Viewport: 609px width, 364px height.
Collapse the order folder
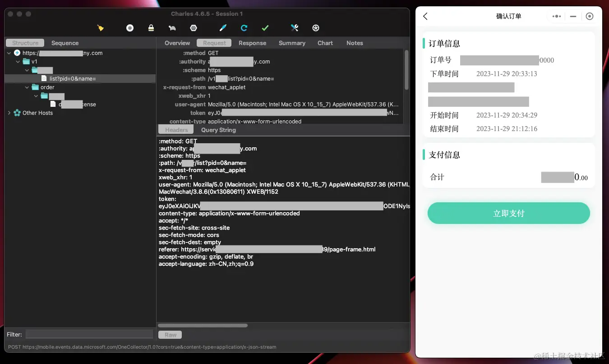27,87
